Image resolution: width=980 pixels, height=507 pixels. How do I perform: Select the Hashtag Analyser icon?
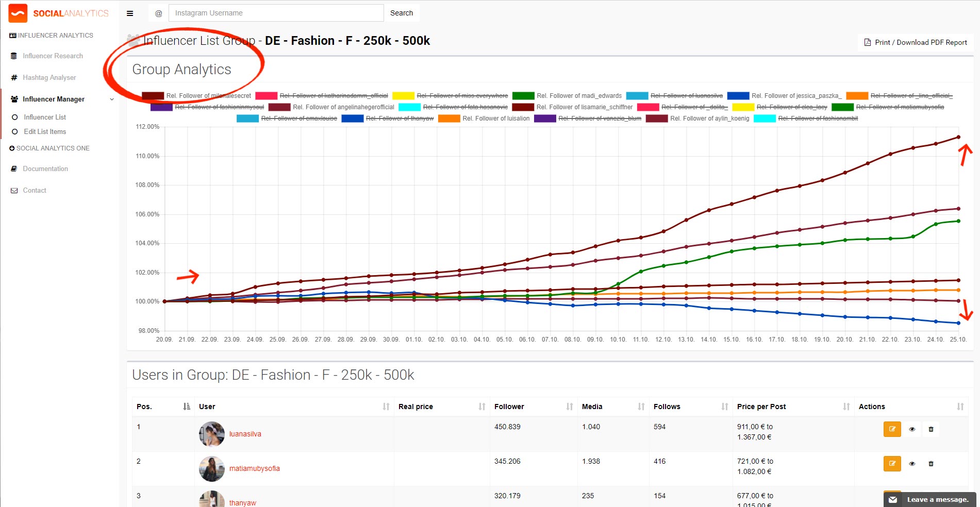pyautogui.click(x=13, y=77)
